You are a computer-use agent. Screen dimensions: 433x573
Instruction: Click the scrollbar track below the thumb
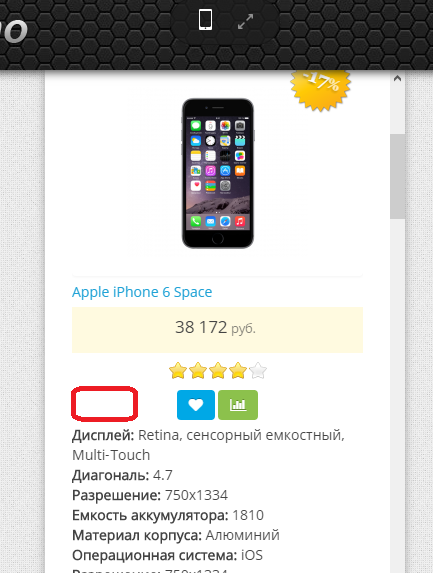398,395
